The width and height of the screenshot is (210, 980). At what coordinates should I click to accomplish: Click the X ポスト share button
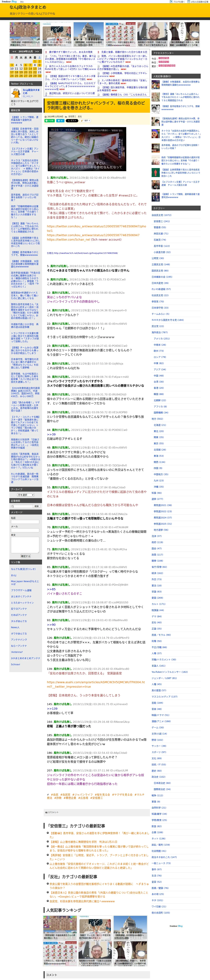coord(72,121)
